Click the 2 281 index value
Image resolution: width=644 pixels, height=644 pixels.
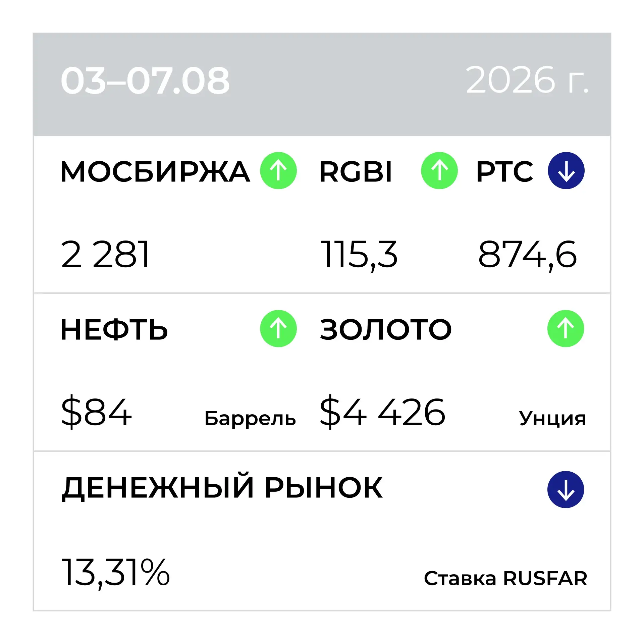pyautogui.click(x=105, y=255)
